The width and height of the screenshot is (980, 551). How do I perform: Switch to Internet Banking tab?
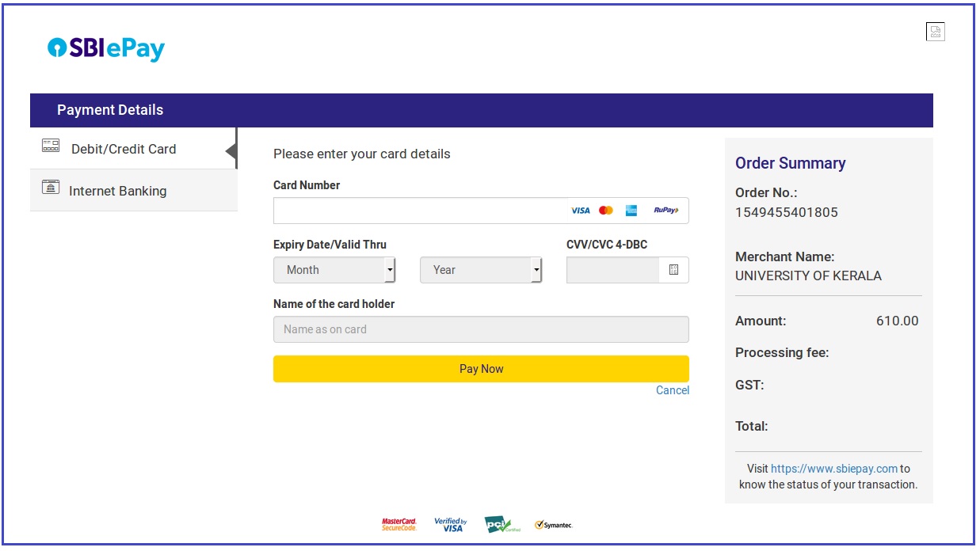coord(117,191)
